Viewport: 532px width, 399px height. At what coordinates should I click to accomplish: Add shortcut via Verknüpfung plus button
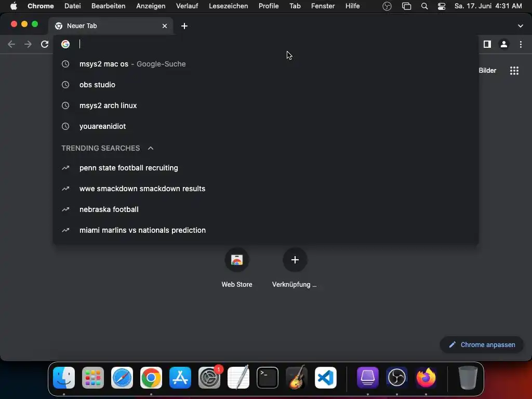[295, 260]
